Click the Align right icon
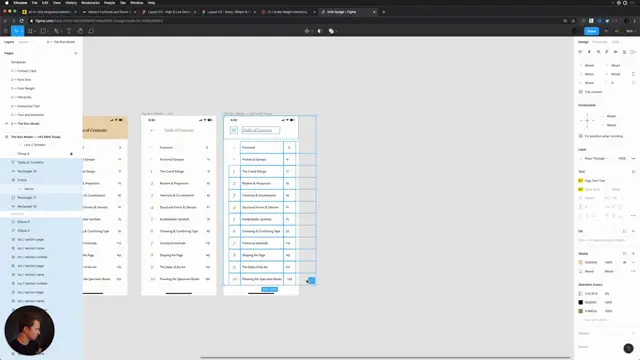The height and width of the screenshot is (360, 640). tap(598, 52)
